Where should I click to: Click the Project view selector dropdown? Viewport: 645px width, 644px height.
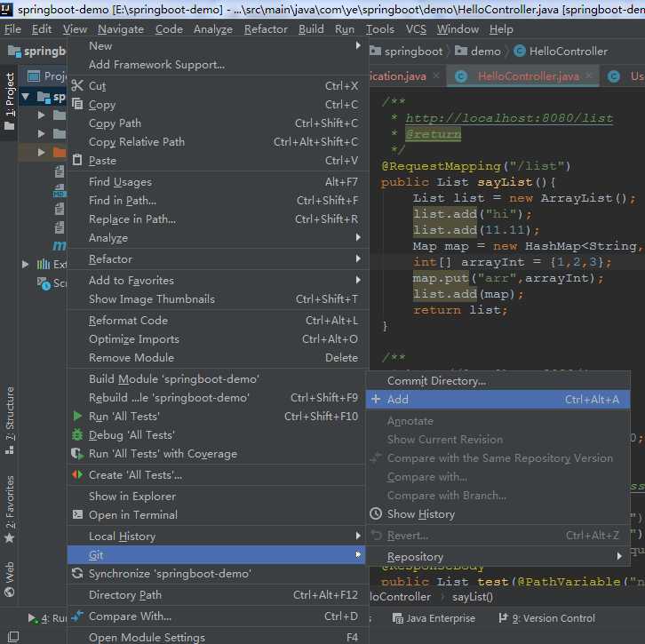[46, 76]
